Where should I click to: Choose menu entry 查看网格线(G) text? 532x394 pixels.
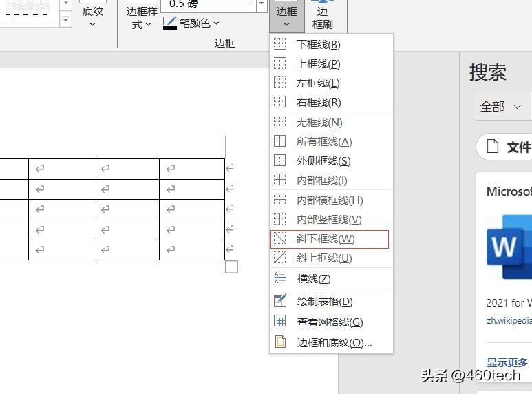point(330,322)
